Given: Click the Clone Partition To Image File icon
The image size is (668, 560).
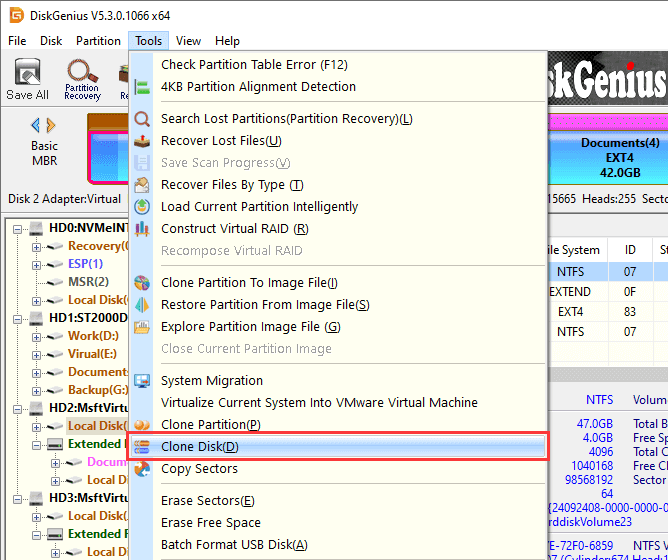Looking at the screenshot, I should tap(142, 283).
